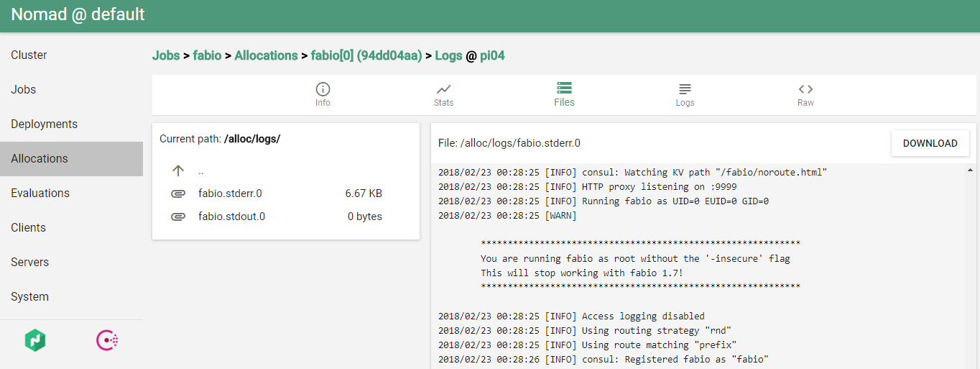This screenshot has width=980, height=369.
Task: Click the up-arrow parent directory icon
Action: click(x=178, y=170)
